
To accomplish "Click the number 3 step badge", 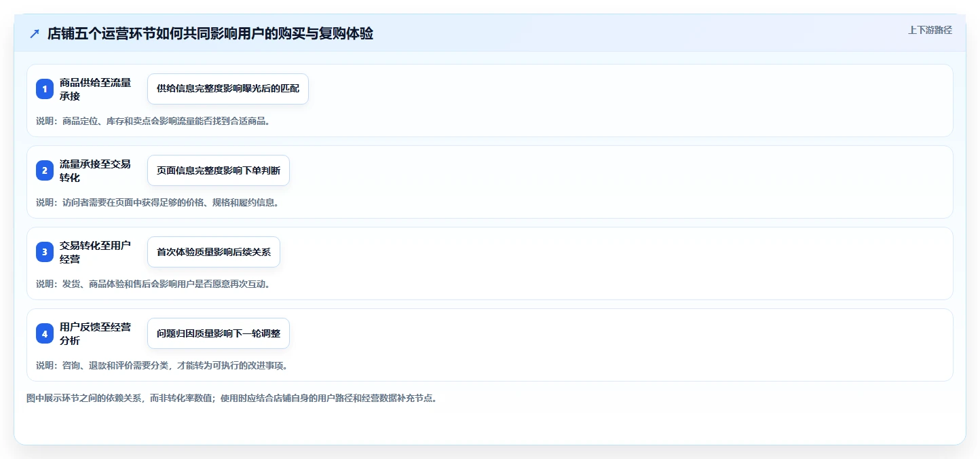I will [45, 252].
